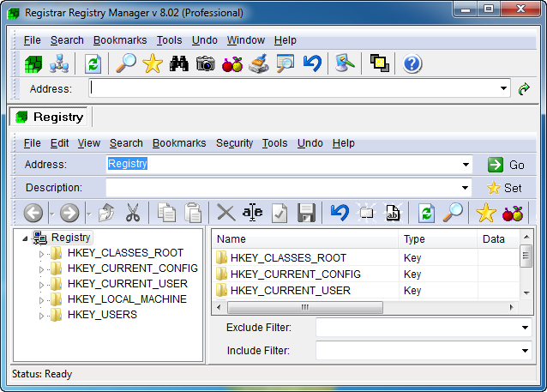Click the green cube registry icon in top toolbar
Screen dimensions: 547x392
click(x=33, y=63)
